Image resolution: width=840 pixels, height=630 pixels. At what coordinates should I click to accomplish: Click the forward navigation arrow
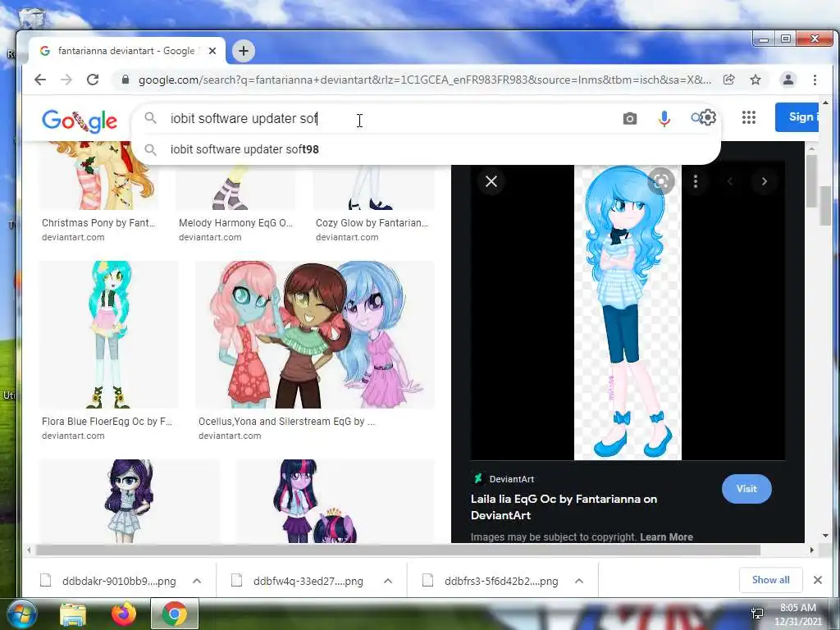coord(66,80)
